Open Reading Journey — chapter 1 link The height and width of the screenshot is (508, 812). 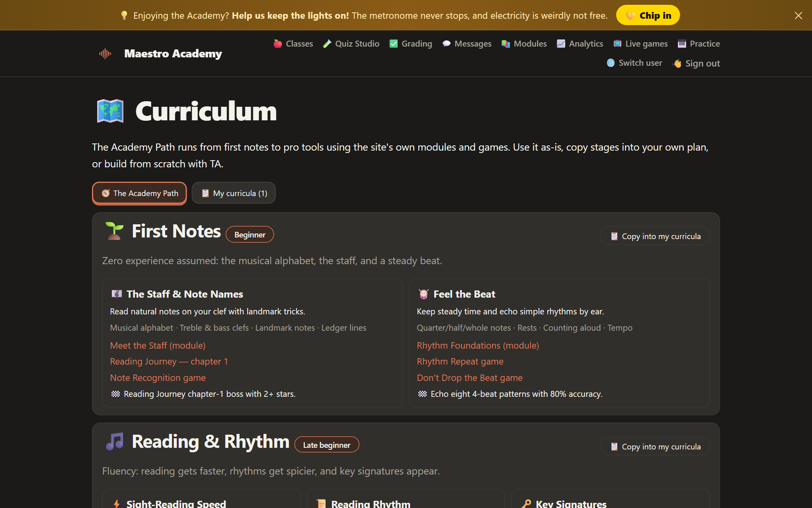click(x=169, y=361)
